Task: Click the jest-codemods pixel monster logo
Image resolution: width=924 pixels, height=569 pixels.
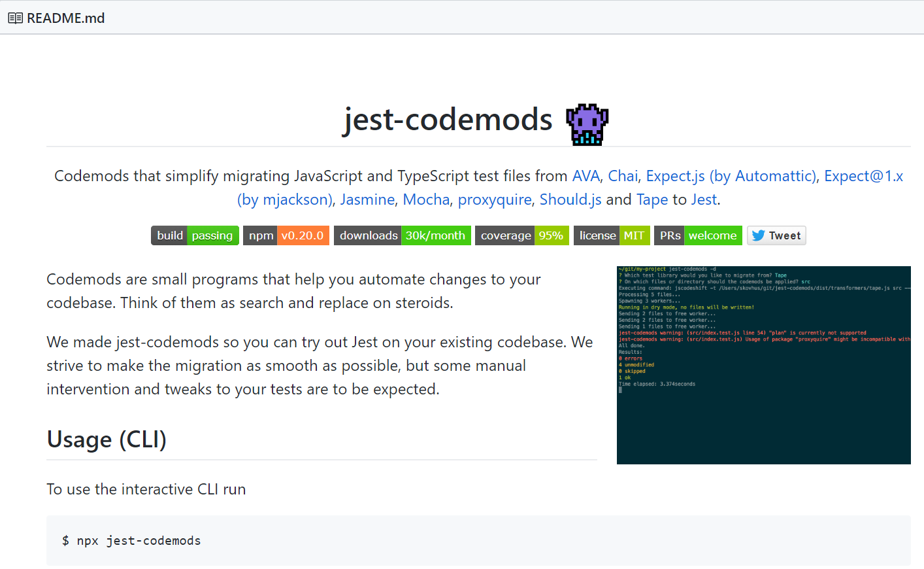Action: (x=587, y=124)
